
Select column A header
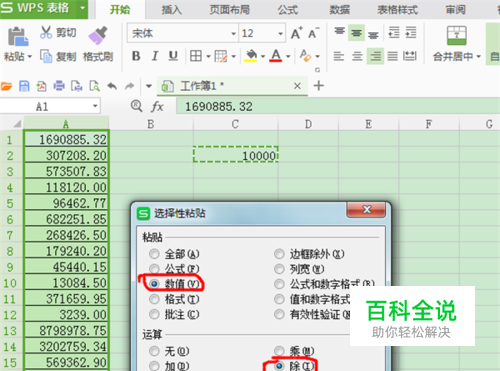pyautogui.click(x=66, y=124)
